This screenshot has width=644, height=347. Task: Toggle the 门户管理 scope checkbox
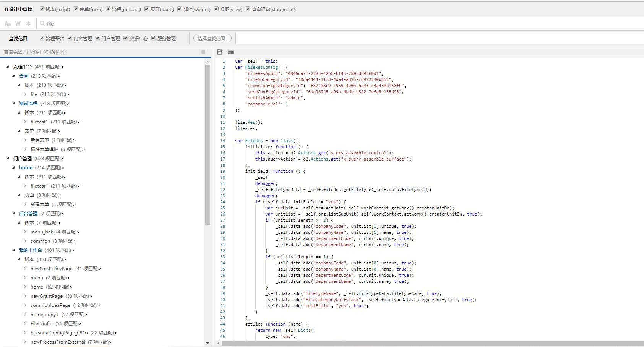point(98,38)
